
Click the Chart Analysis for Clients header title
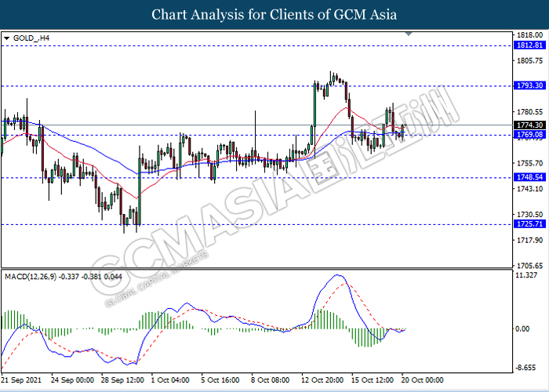click(274, 15)
